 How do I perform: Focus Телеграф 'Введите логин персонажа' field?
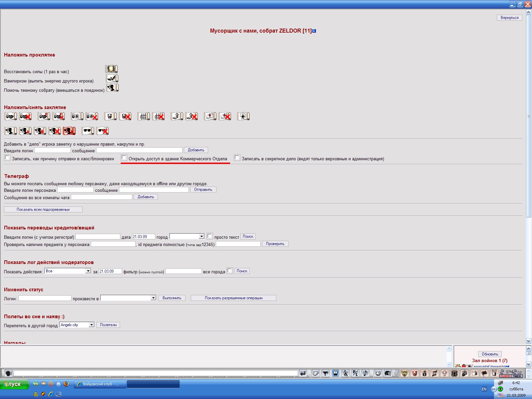(x=75, y=190)
